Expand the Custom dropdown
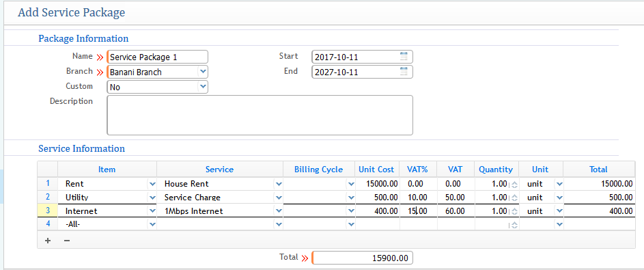This screenshot has height=270, width=644. point(202,87)
